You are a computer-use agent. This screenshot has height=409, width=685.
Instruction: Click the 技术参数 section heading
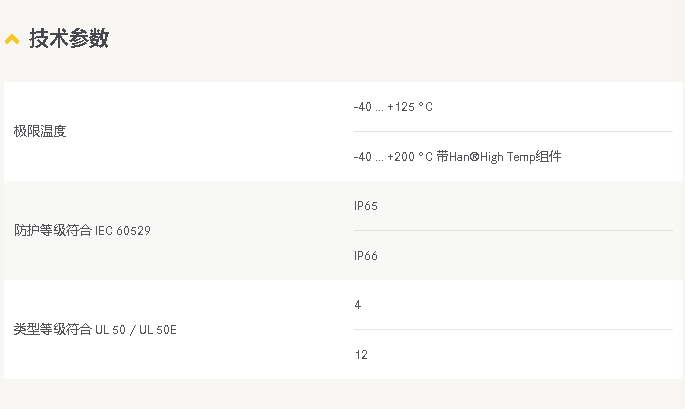(68, 39)
